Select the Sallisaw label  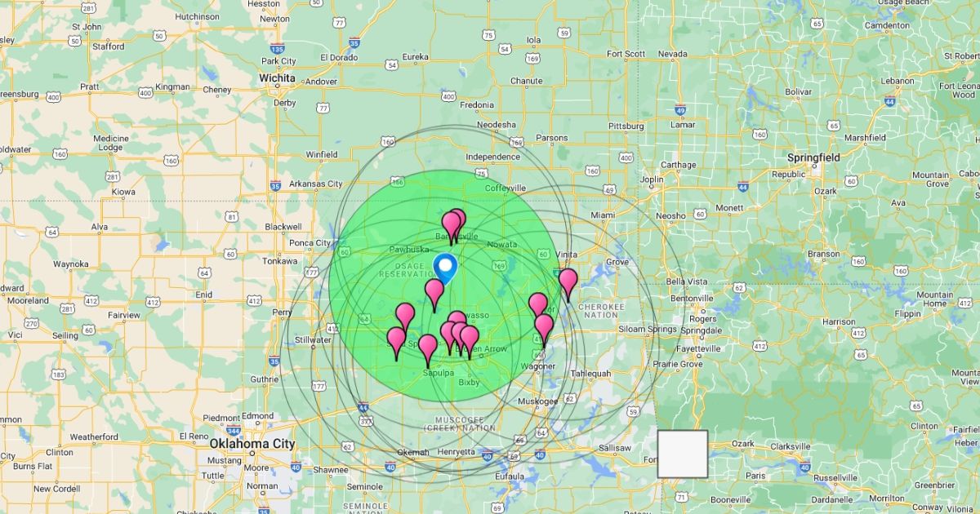[614, 448]
